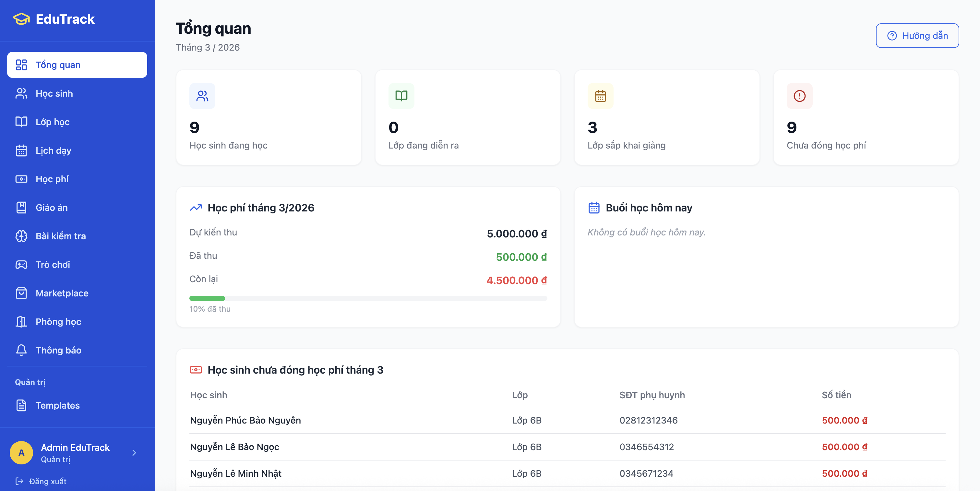Click the EduTrack graduation cap logo
This screenshot has width=980, height=491.
click(21, 18)
